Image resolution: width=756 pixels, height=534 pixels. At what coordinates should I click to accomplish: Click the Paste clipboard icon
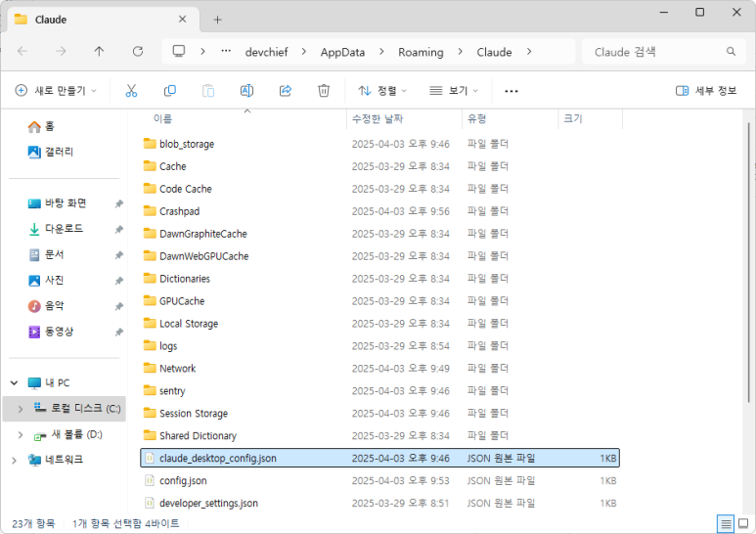coord(208,91)
